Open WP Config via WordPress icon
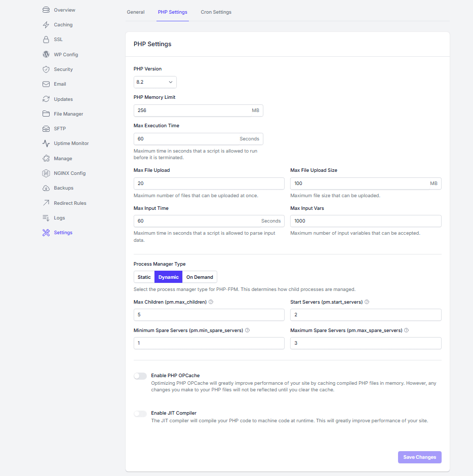Viewport: 473px width, 476px height. (x=46, y=55)
